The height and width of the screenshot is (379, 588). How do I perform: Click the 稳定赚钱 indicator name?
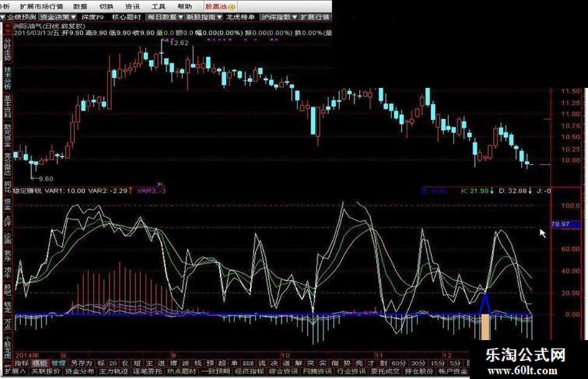tap(27, 190)
